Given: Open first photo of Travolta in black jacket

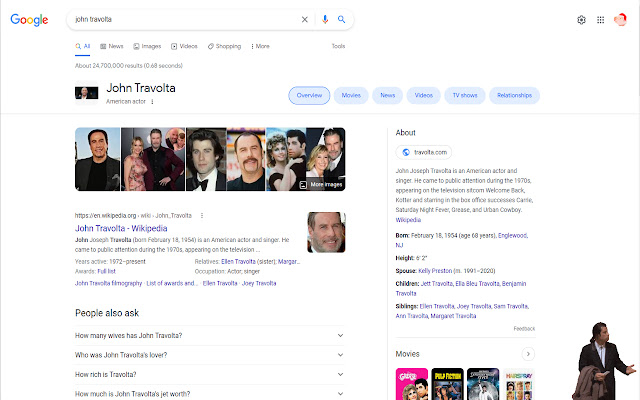Looking at the screenshot, I should point(98,159).
